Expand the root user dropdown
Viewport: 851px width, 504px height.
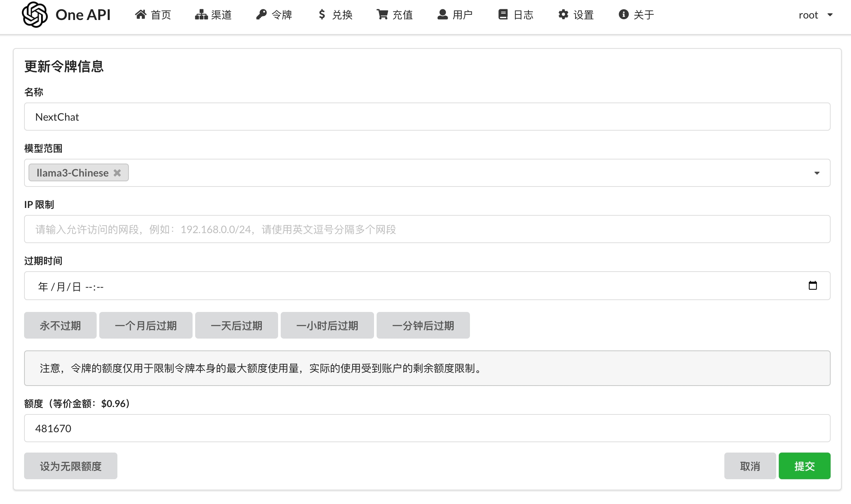point(815,15)
